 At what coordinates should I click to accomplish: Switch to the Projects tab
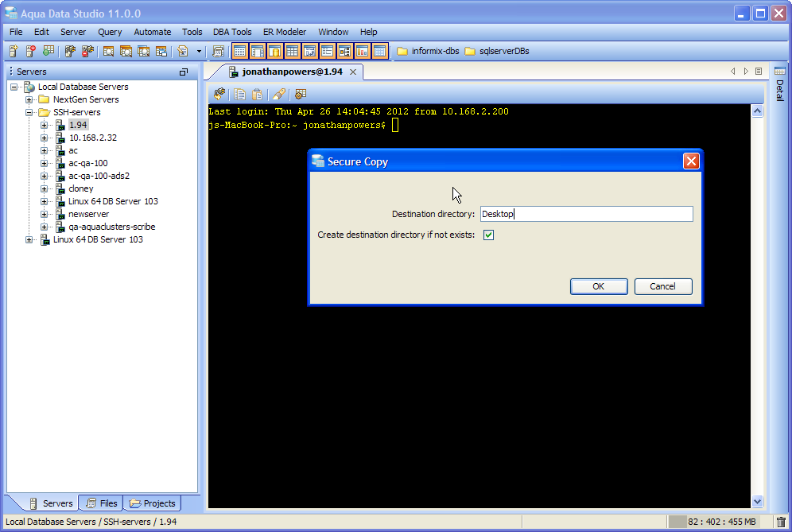point(152,503)
